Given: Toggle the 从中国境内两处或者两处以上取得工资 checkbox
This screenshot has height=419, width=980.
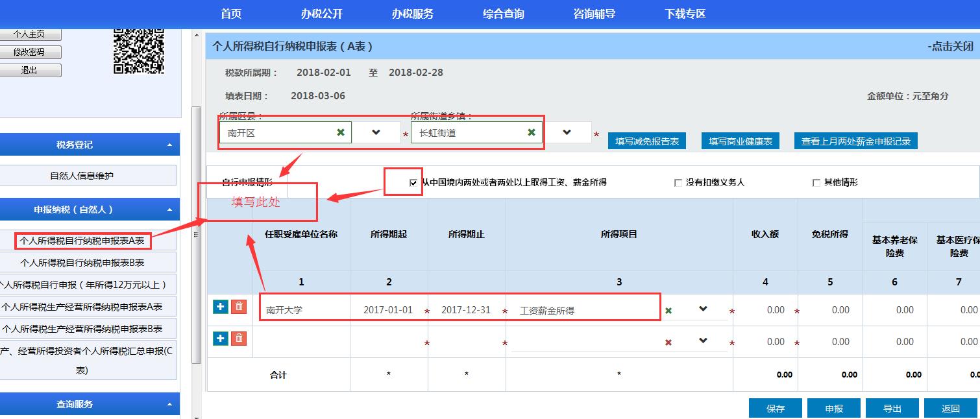Looking at the screenshot, I should [413, 183].
